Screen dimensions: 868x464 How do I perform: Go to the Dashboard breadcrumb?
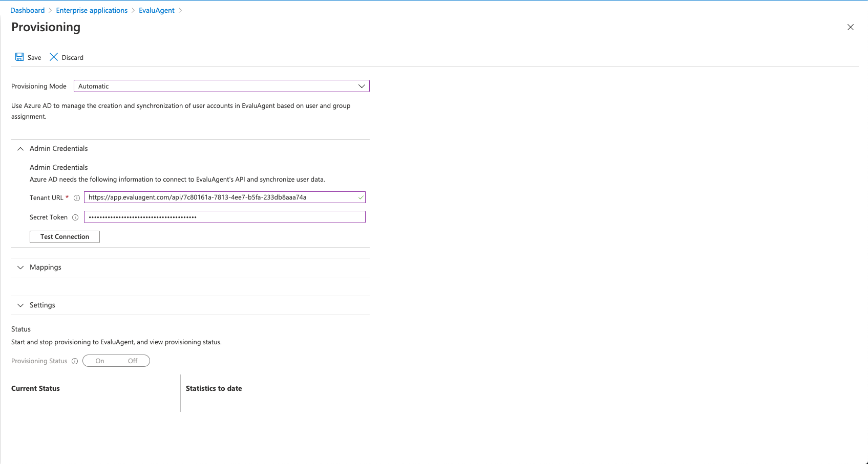tap(28, 10)
